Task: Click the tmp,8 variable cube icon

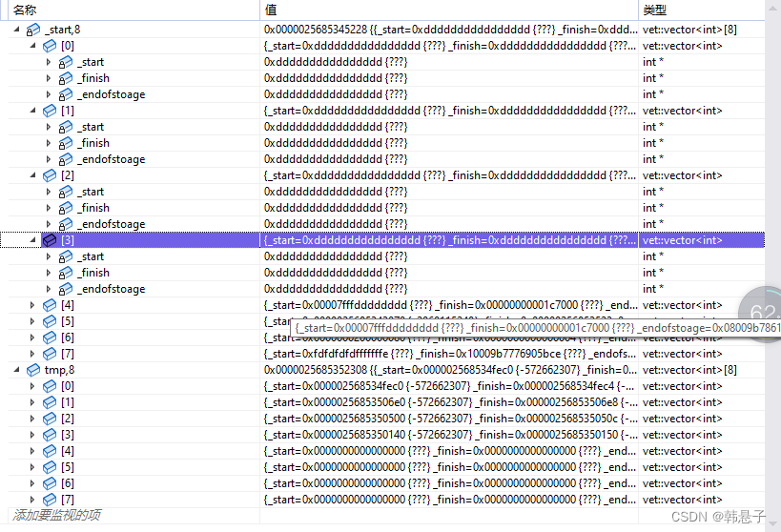Action: pyautogui.click(x=32, y=370)
